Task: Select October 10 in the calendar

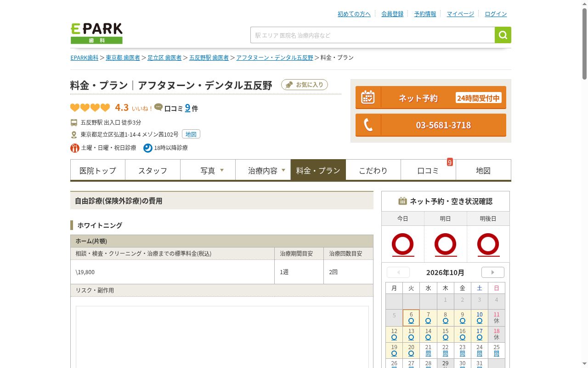Action: tap(480, 318)
